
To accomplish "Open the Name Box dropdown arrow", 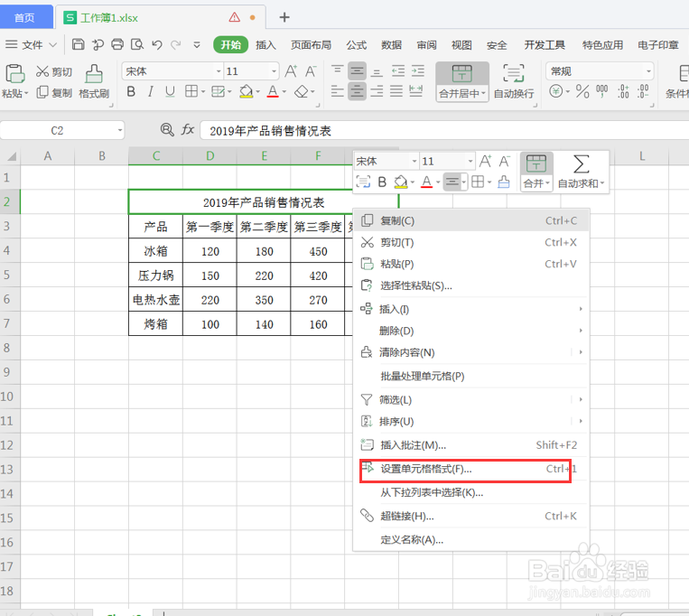I will point(119,130).
